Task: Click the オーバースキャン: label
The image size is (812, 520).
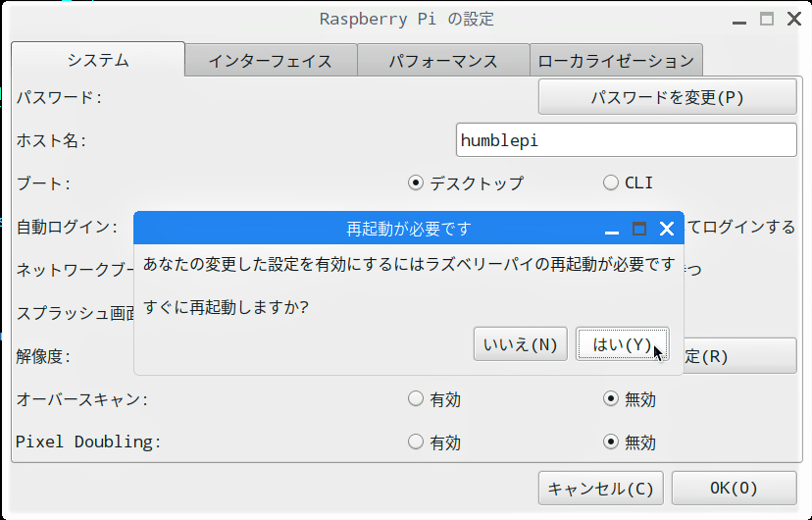Action: click(82, 399)
